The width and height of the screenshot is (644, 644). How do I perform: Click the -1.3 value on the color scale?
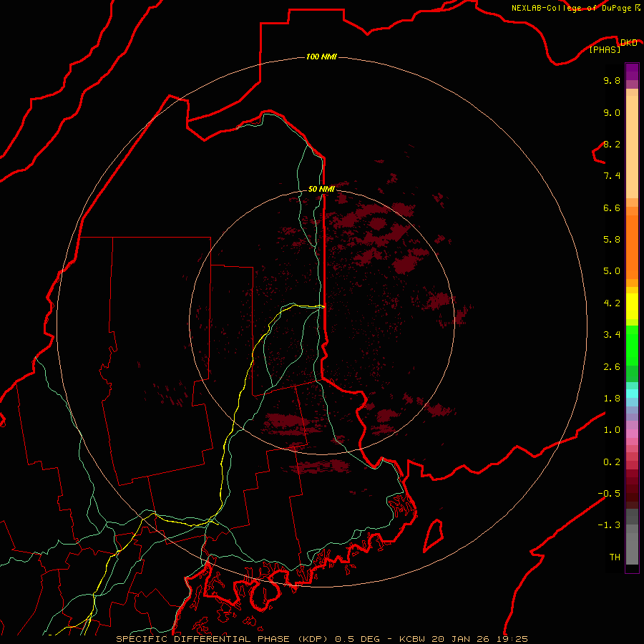[x=609, y=525]
